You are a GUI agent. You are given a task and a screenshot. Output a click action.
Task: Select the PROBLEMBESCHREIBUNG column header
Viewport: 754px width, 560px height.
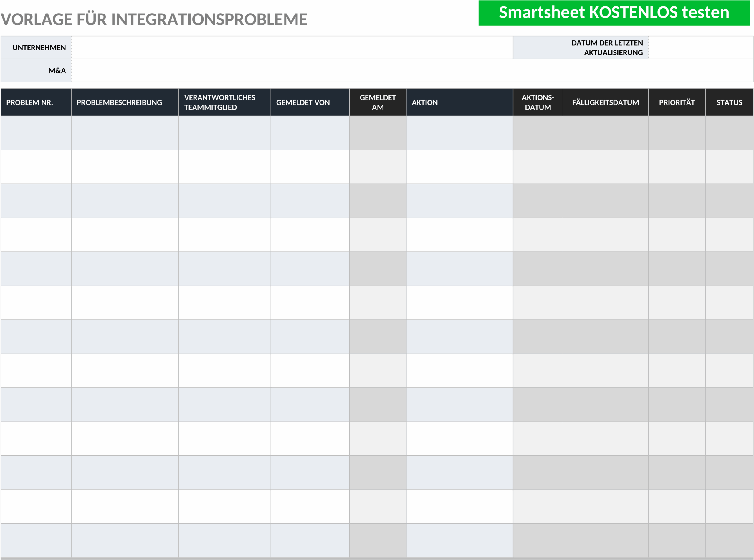(x=125, y=102)
